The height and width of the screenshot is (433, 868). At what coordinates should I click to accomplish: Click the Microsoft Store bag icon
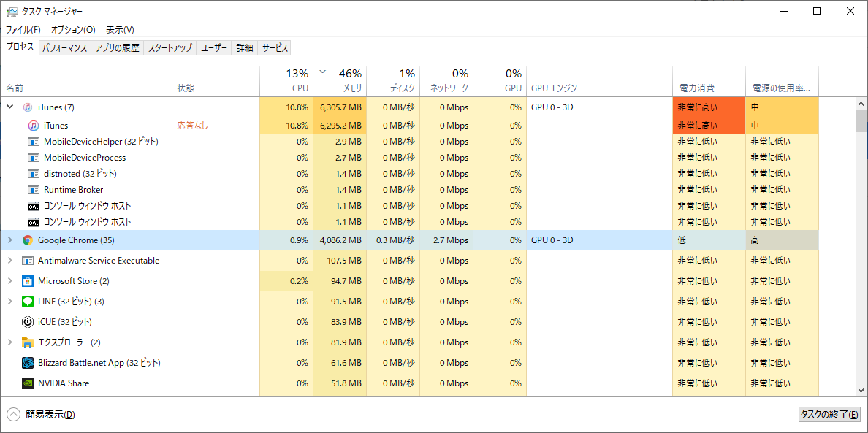[28, 281]
